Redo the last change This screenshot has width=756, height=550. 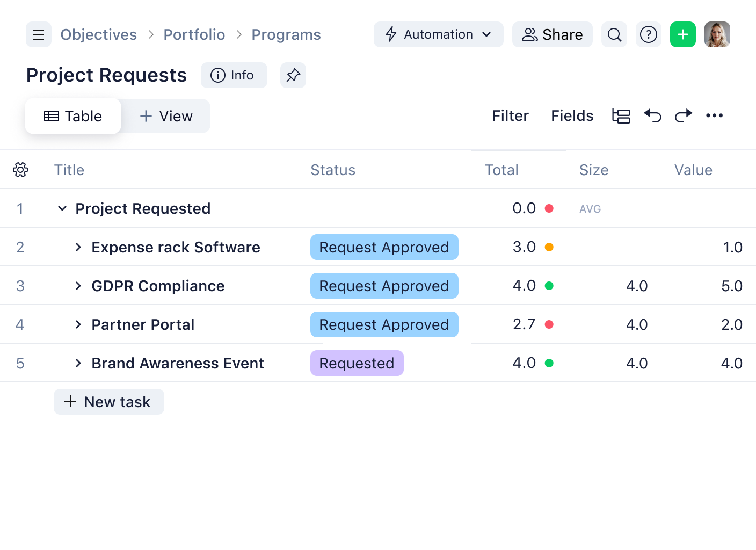tap(683, 115)
